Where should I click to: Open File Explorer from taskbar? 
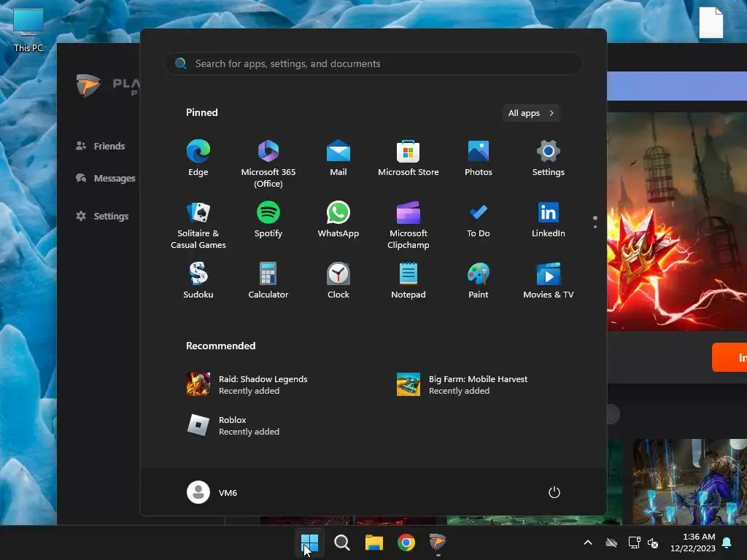point(374,542)
